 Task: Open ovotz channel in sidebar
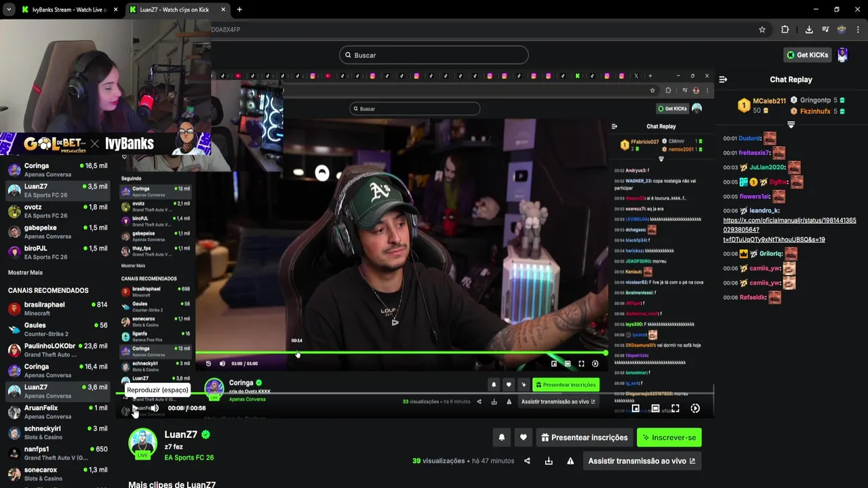pos(58,211)
